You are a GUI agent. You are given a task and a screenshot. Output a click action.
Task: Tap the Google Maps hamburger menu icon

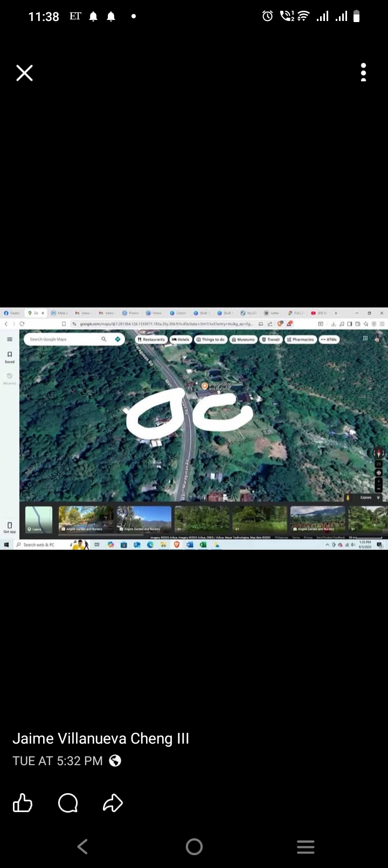10,339
